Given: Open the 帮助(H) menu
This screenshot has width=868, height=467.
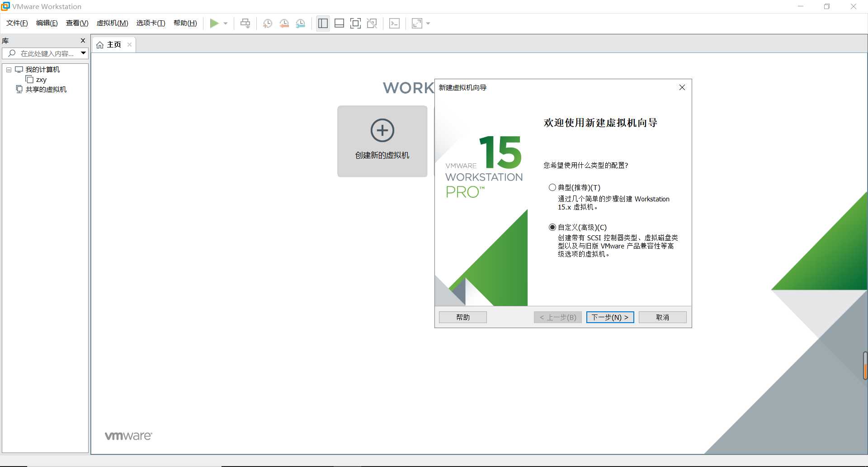Looking at the screenshot, I should point(185,23).
